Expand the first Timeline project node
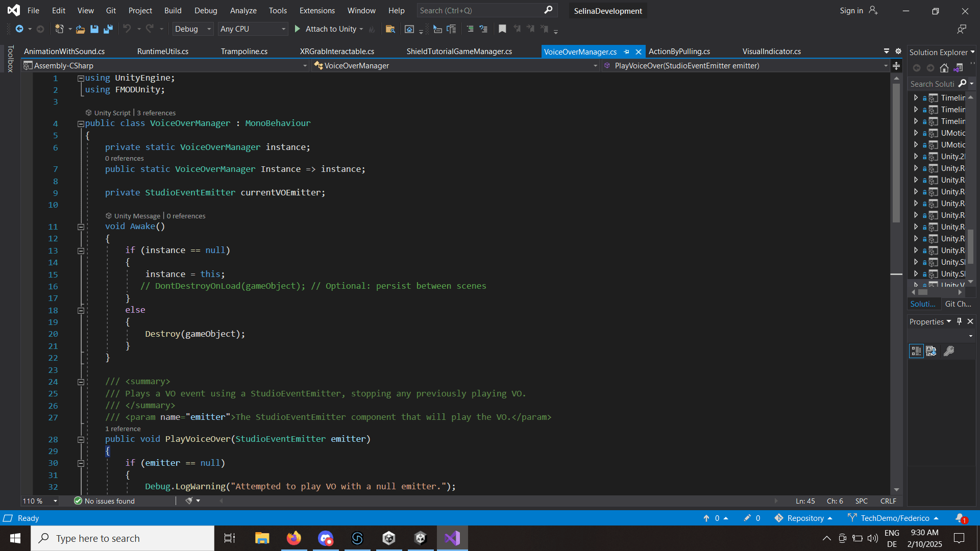The width and height of the screenshot is (980, 551). 916,97
